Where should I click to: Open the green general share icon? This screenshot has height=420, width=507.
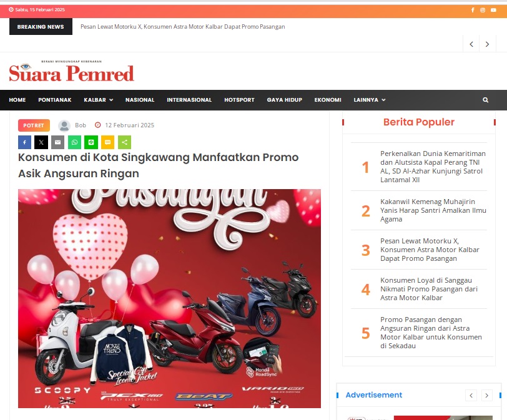[124, 142]
